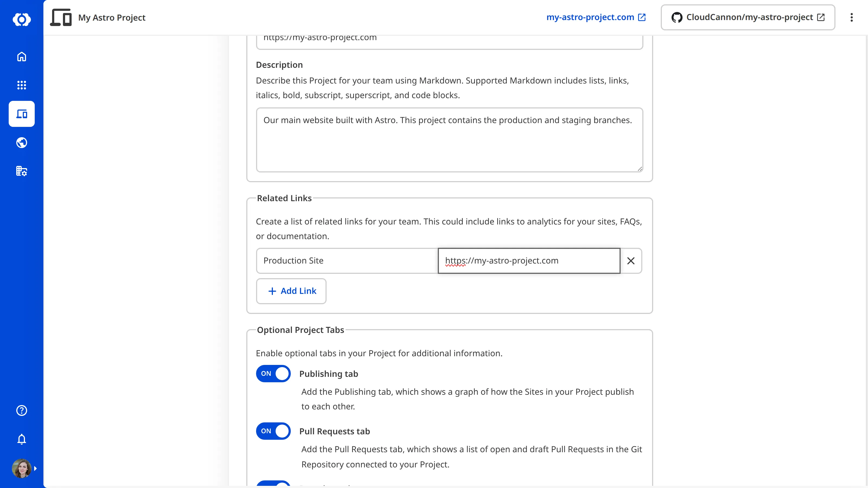Open the notifications bell icon
Image resolution: width=868 pixels, height=488 pixels.
tap(22, 439)
